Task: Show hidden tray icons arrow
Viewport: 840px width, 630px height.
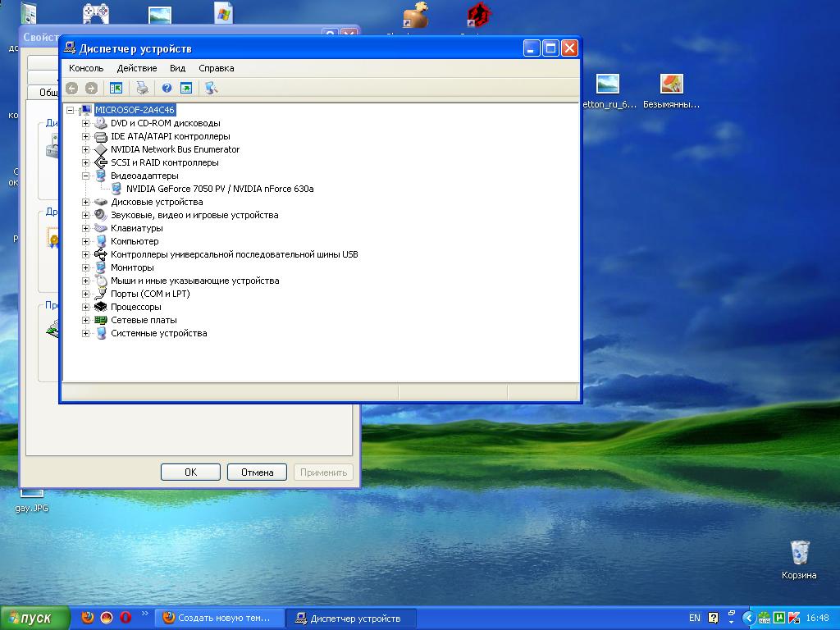Action: (x=747, y=618)
